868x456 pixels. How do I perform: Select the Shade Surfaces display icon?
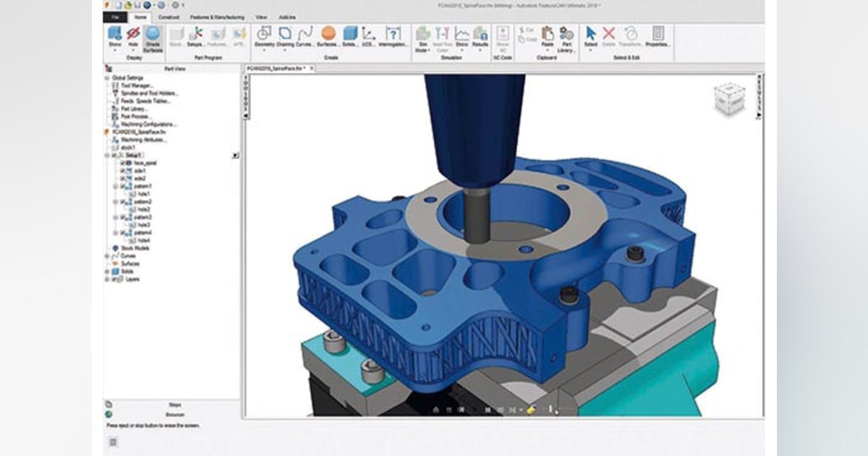click(x=151, y=33)
